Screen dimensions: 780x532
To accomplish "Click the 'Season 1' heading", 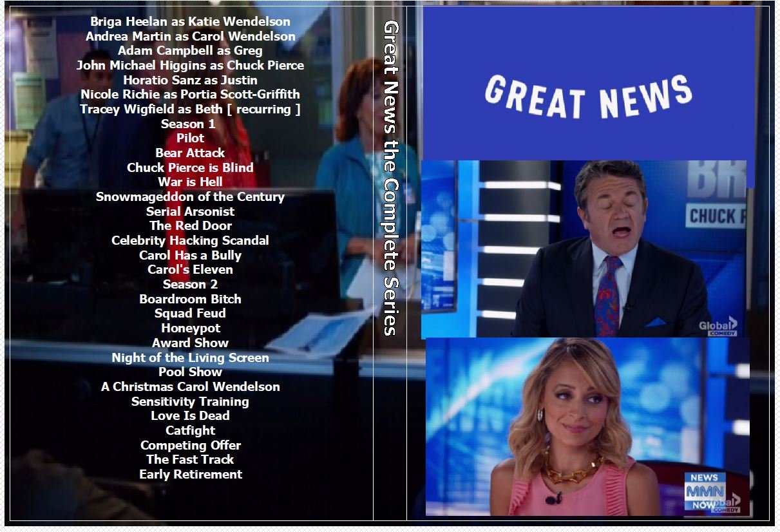I will click(188, 124).
